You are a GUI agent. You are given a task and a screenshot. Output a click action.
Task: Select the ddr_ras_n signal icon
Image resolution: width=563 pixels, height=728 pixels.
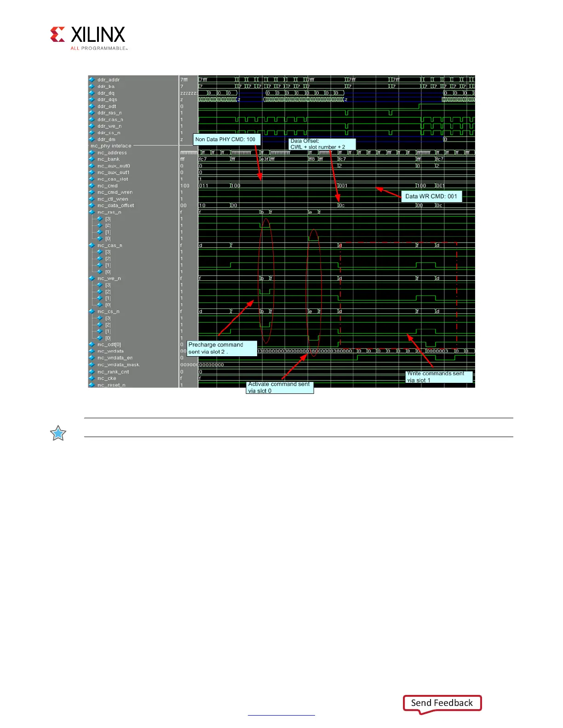92,113
